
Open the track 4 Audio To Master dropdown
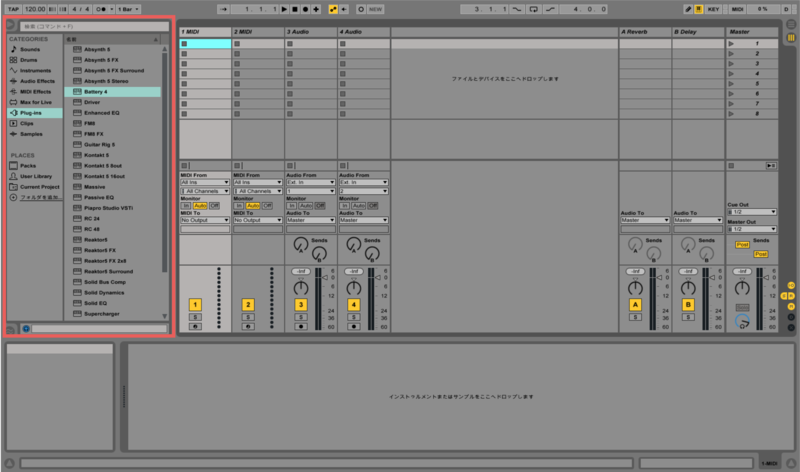[363, 220]
